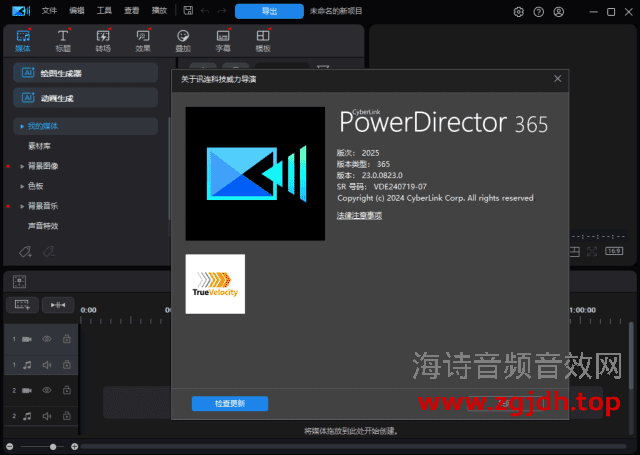Click the 检查更新 check update button
Screen dimensions: 640x455
pos(230,404)
